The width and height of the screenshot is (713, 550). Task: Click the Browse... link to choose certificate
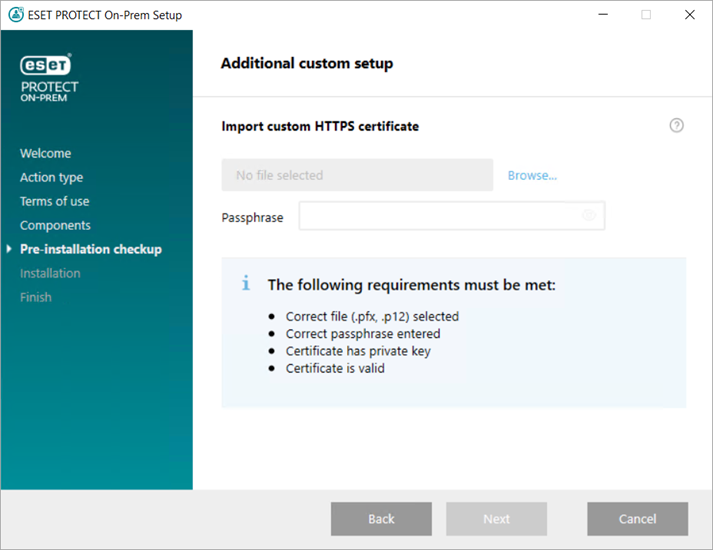click(x=532, y=175)
